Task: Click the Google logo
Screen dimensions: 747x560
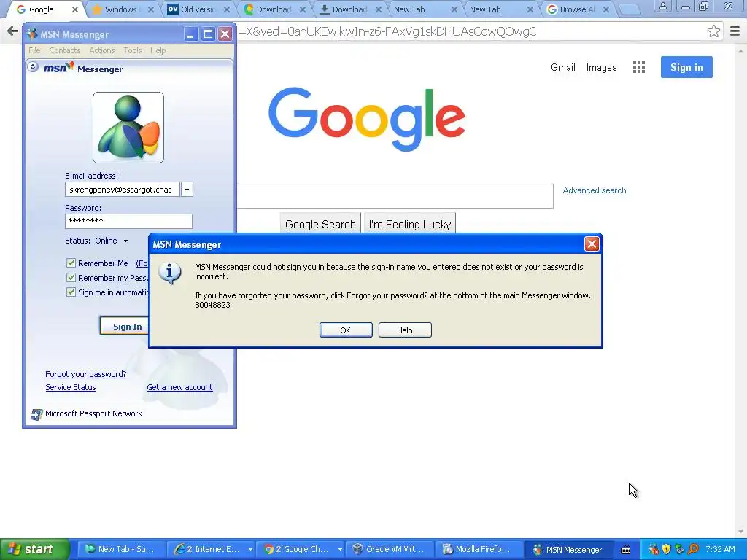Action: [x=367, y=119]
